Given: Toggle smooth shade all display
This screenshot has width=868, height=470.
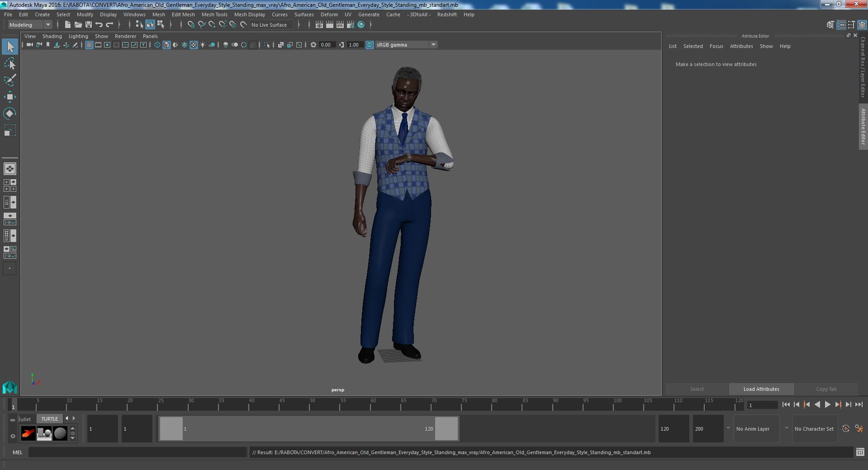Looking at the screenshot, I should [x=166, y=45].
